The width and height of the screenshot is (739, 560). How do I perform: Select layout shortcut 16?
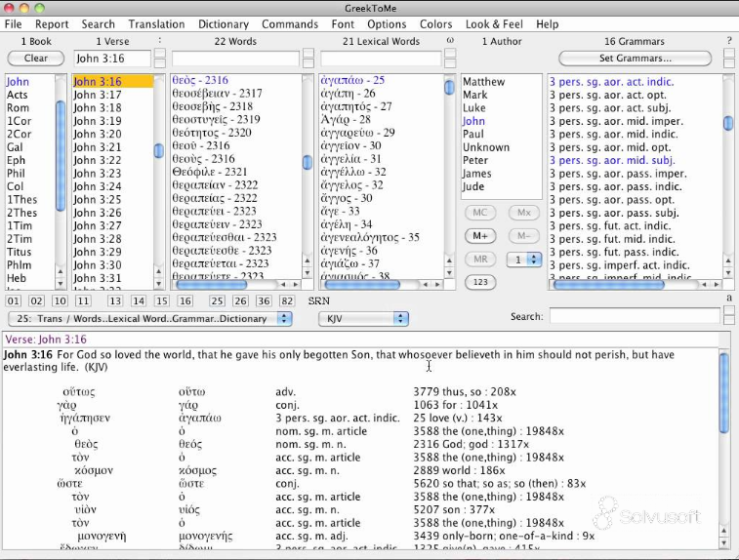[185, 300]
